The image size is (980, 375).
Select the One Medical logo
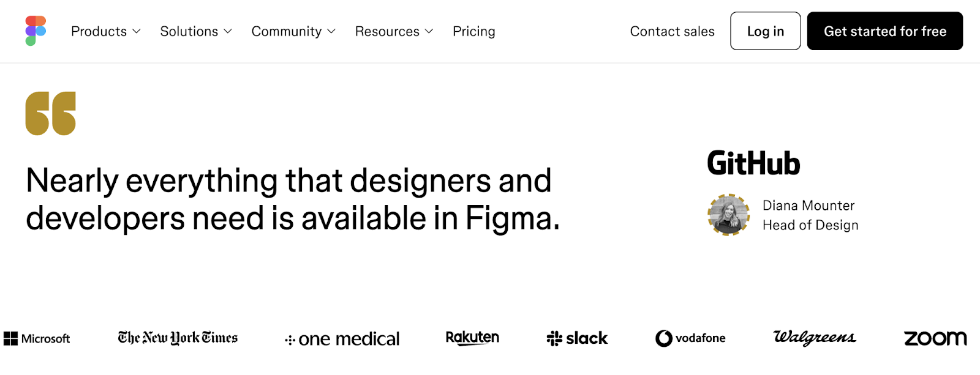click(342, 338)
